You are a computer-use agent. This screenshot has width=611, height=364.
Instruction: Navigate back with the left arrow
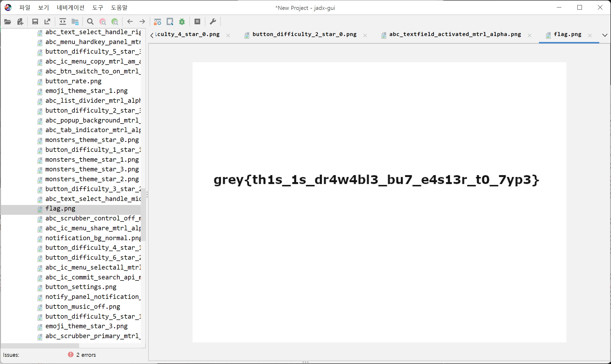[130, 22]
